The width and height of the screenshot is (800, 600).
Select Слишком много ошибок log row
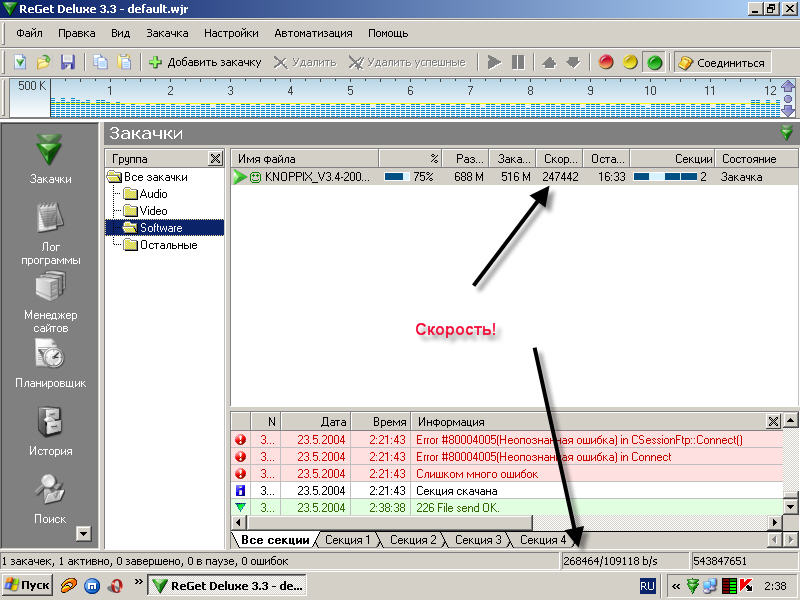507,474
